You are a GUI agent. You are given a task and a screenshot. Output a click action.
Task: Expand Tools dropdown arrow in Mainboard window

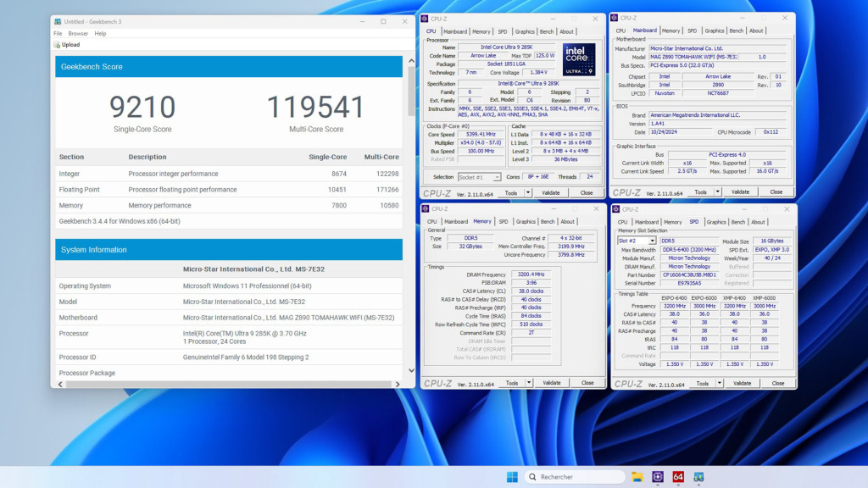[717, 192]
